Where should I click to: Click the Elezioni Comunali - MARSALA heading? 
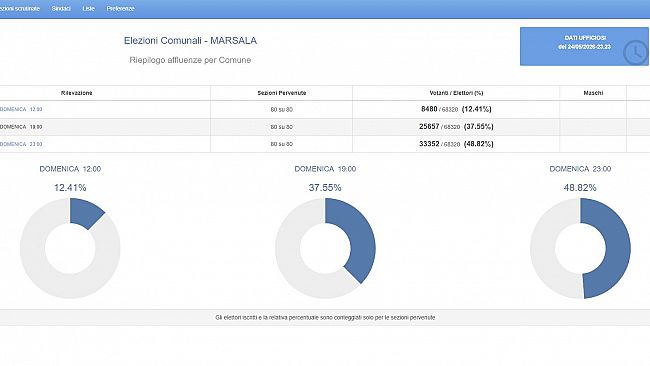click(x=190, y=41)
